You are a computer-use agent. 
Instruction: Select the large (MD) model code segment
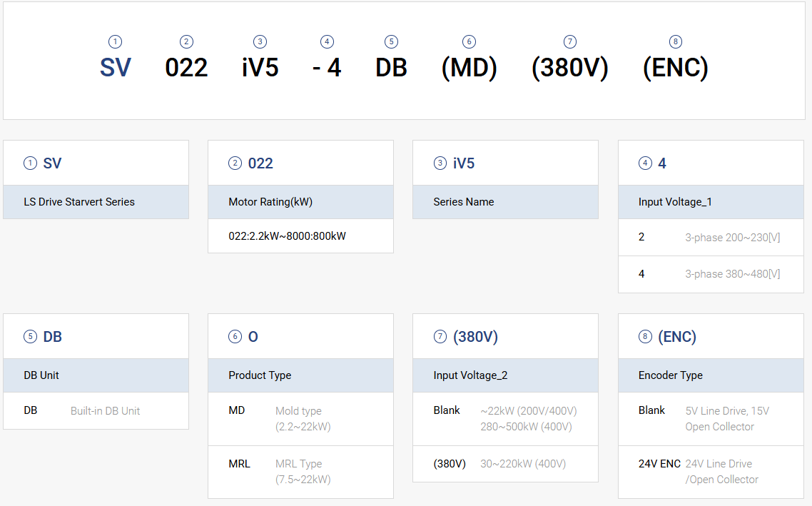pyautogui.click(x=469, y=68)
